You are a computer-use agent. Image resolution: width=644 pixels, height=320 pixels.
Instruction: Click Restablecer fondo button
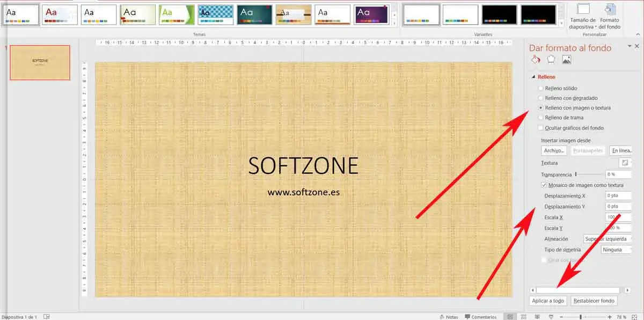pyautogui.click(x=594, y=301)
